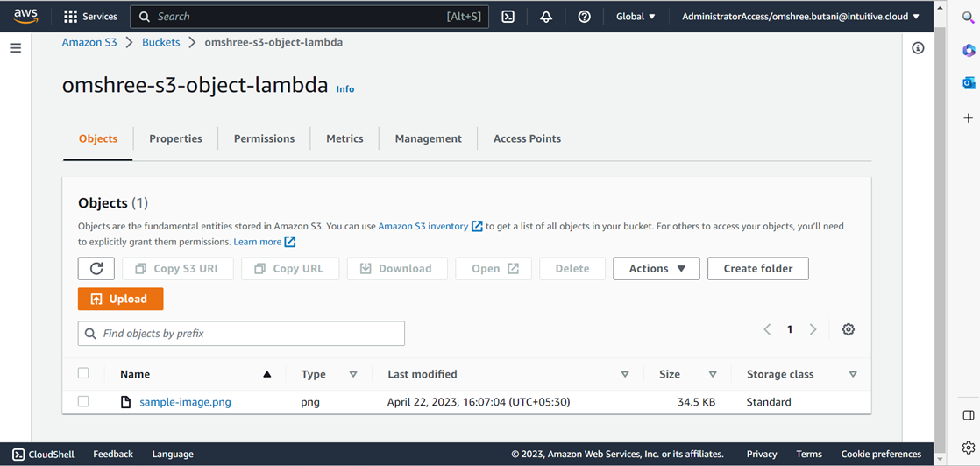Open the help question mark icon
980x466 pixels.
[584, 17]
